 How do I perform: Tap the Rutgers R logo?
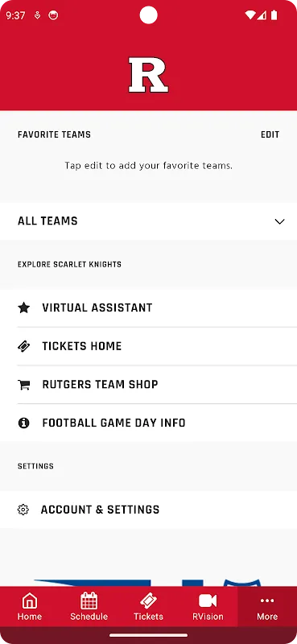tap(148, 75)
